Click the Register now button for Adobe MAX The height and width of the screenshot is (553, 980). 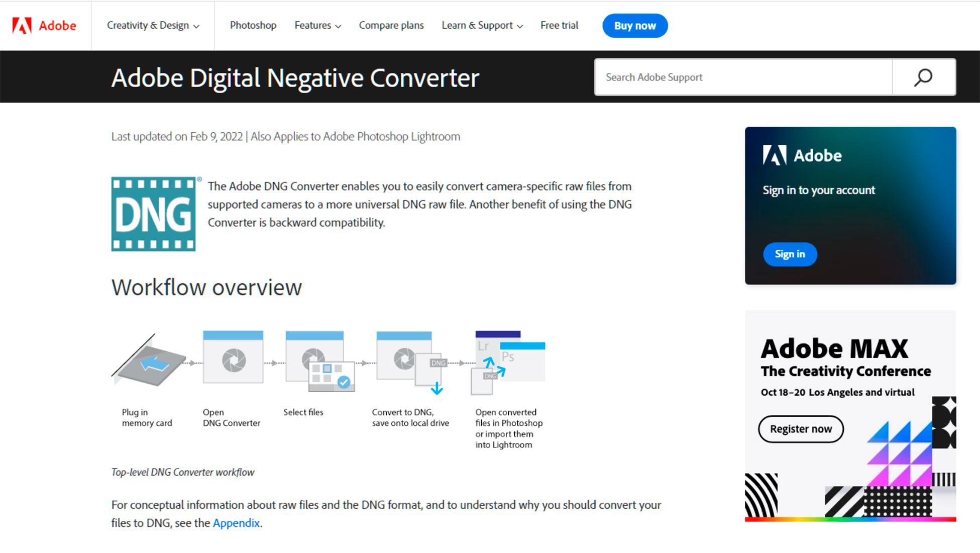[801, 429]
